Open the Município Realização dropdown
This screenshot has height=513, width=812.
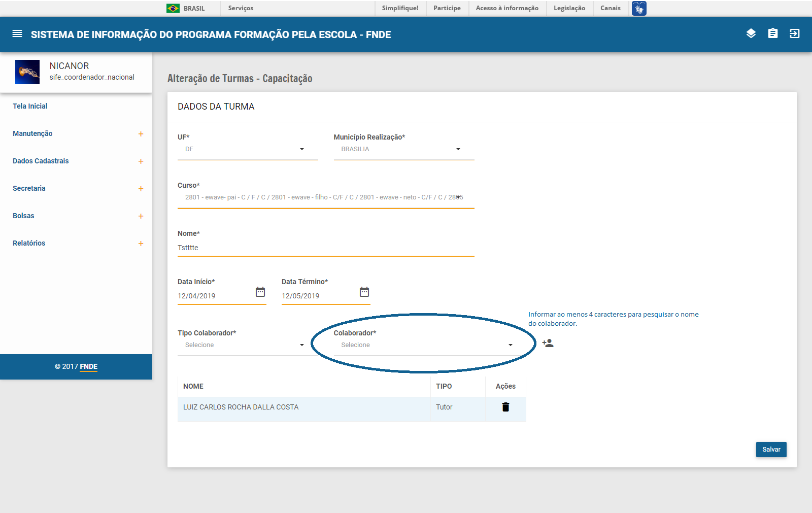(x=404, y=149)
